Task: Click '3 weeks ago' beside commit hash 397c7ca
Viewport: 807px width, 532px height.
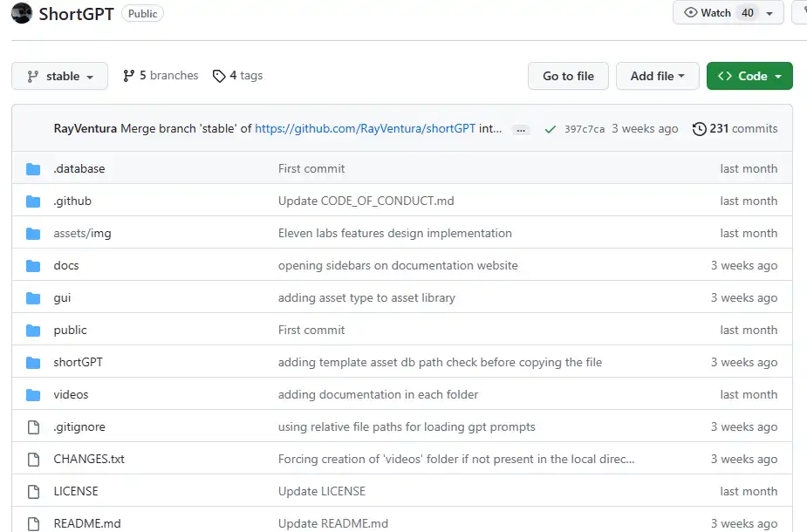Action: click(645, 128)
